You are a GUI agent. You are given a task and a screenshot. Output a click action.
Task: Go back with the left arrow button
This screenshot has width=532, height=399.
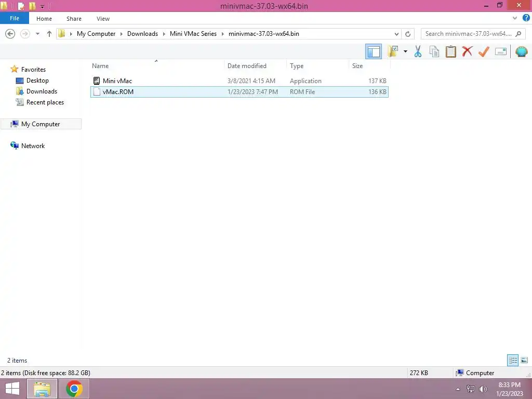click(x=10, y=34)
